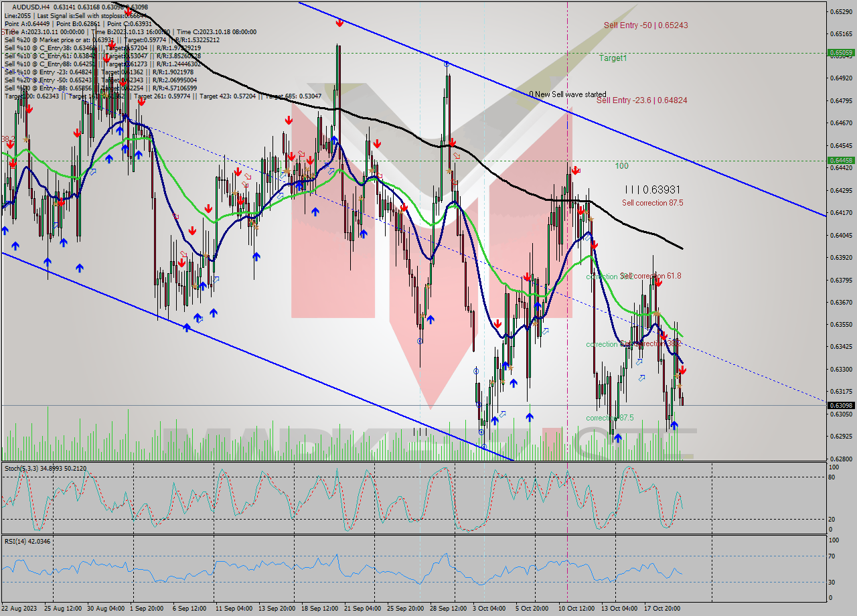Click the Sell %10 @ Entry -23 line
Viewport: 857px width, 616px height.
(x=99, y=72)
